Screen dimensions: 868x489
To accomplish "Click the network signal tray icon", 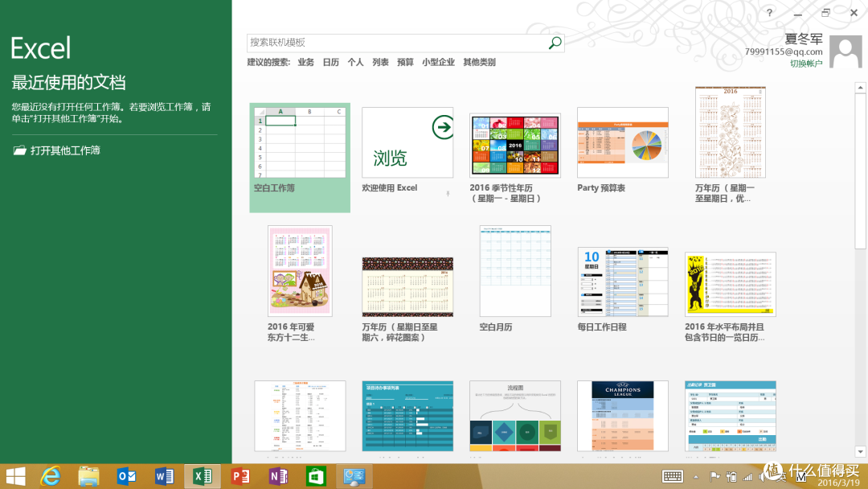I will point(747,476).
